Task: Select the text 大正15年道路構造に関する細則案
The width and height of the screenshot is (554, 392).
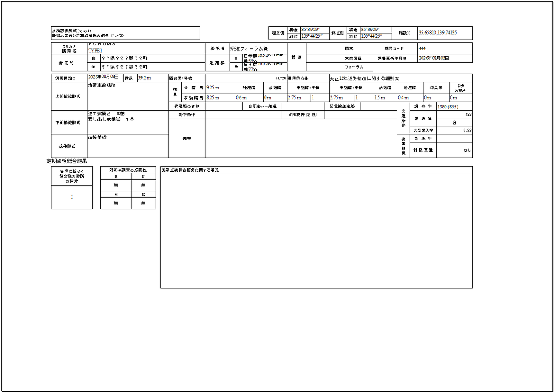Action: point(364,79)
